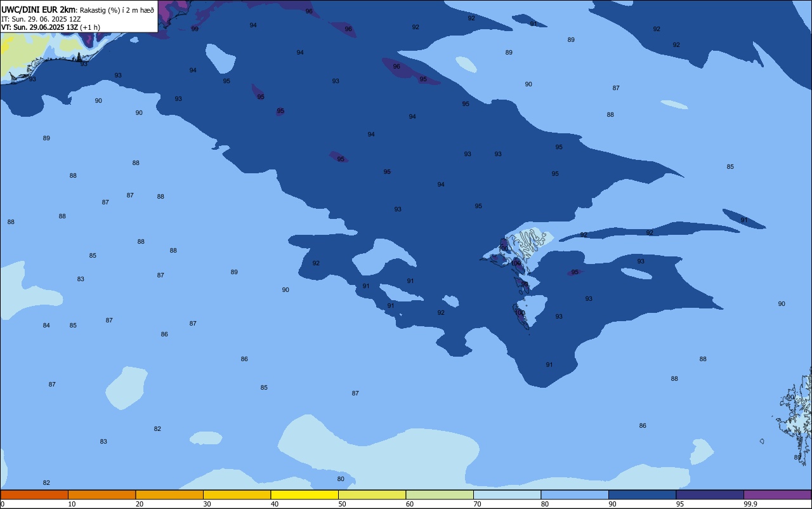
Task: Click the '80' value in the pale blue patch
Action: (x=341, y=479)
